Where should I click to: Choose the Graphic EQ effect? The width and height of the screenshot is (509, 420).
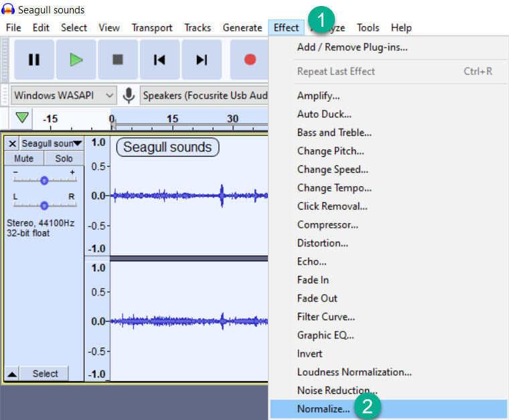[x=388, y=336]
